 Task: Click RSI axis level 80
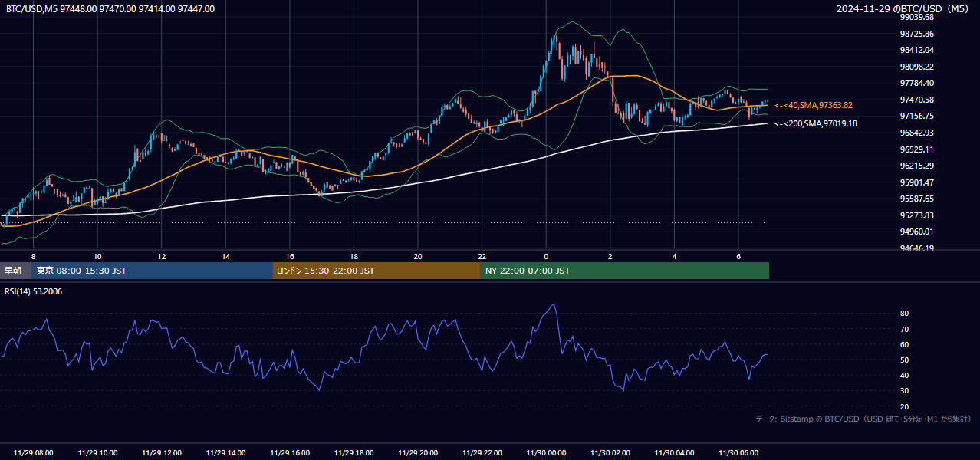pyautogui.click(x=905, y=314)
